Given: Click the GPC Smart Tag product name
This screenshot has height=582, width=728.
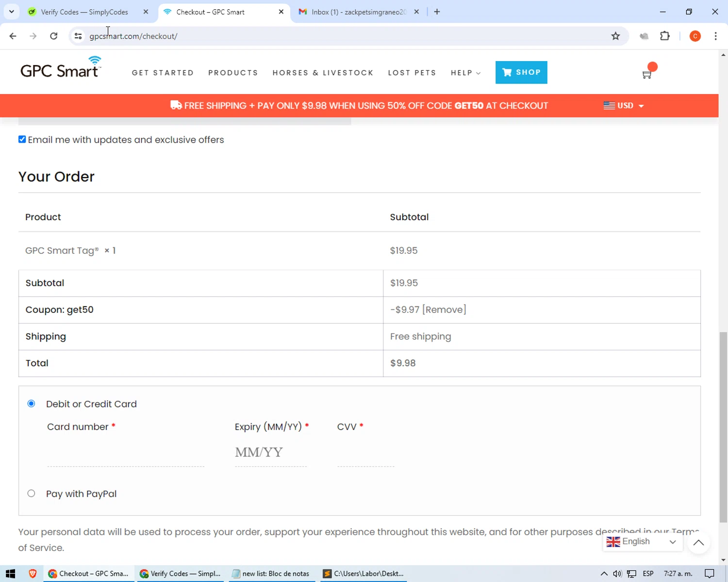Looking at the screenshot, I should [62, 251].
